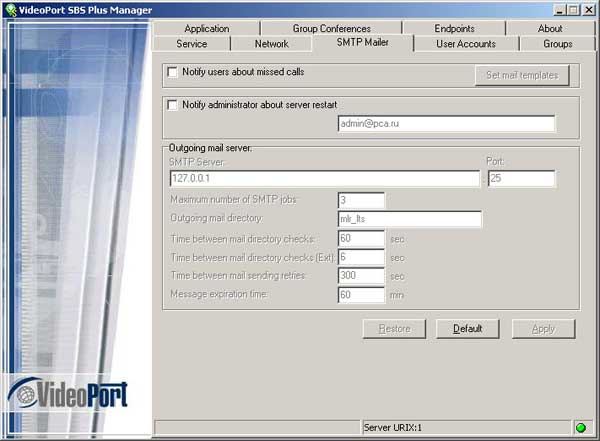Click the Time between mail sending retries field

[361, 276]
